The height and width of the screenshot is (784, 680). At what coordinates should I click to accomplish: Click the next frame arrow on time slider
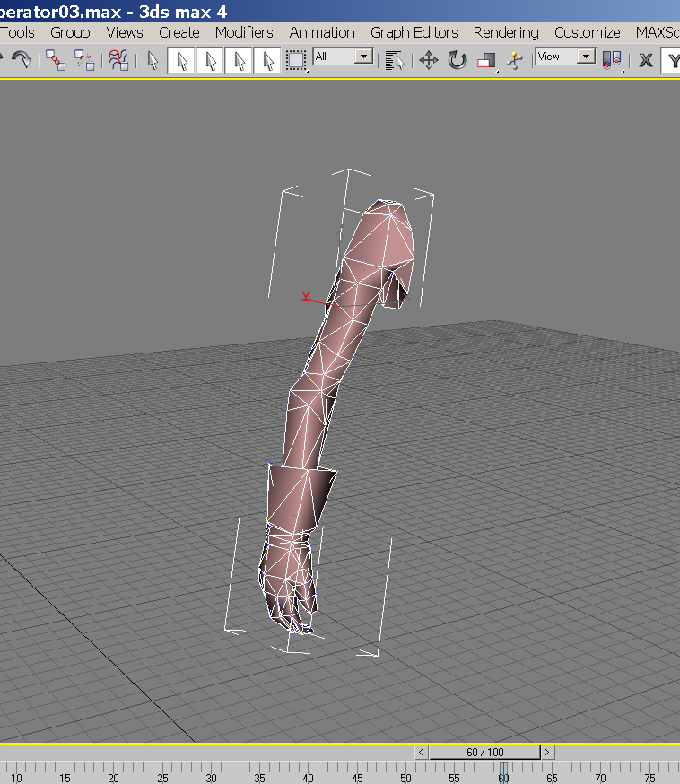(x=547, y=752)
